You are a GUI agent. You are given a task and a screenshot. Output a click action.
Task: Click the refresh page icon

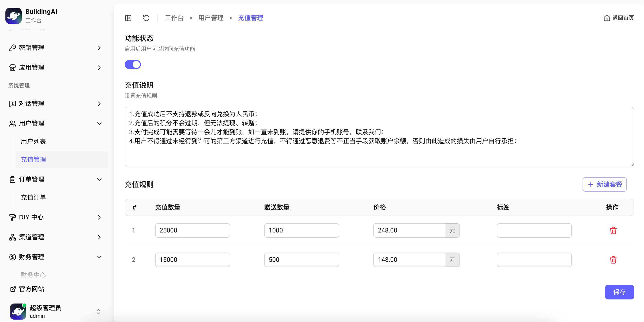click(x=146, y=18)
